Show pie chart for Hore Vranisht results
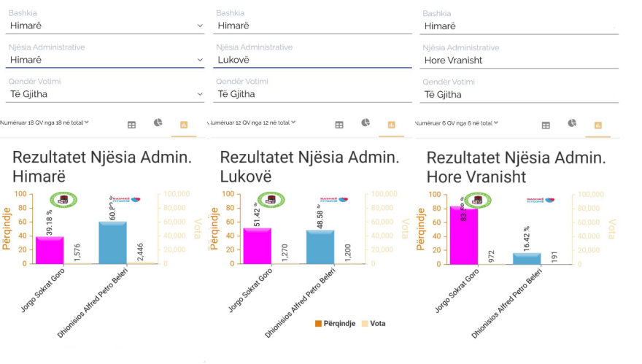 pyautogui.click(x=572, y=123)
